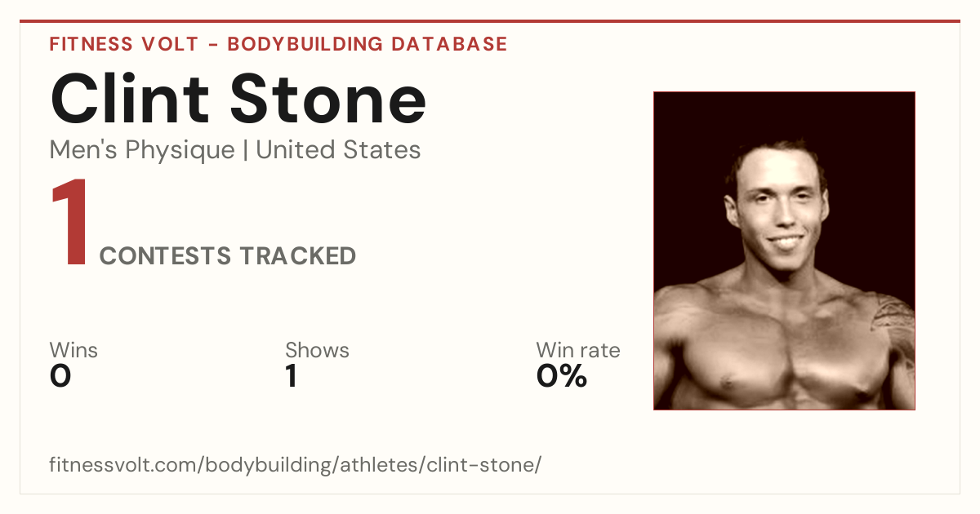Viewport: 980px width, 514px height.
Task: Click the Wins value 0
Action: (x=60, y=376)
